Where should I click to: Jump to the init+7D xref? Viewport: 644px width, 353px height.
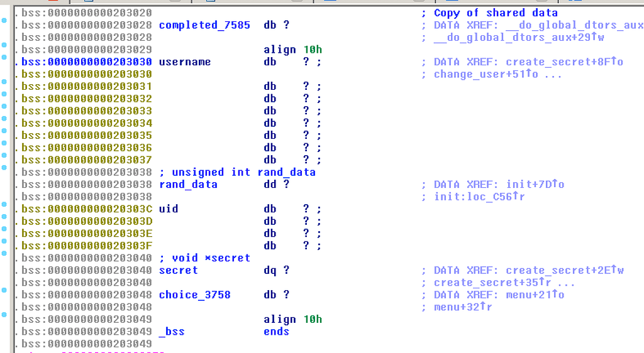pos(535,185)
